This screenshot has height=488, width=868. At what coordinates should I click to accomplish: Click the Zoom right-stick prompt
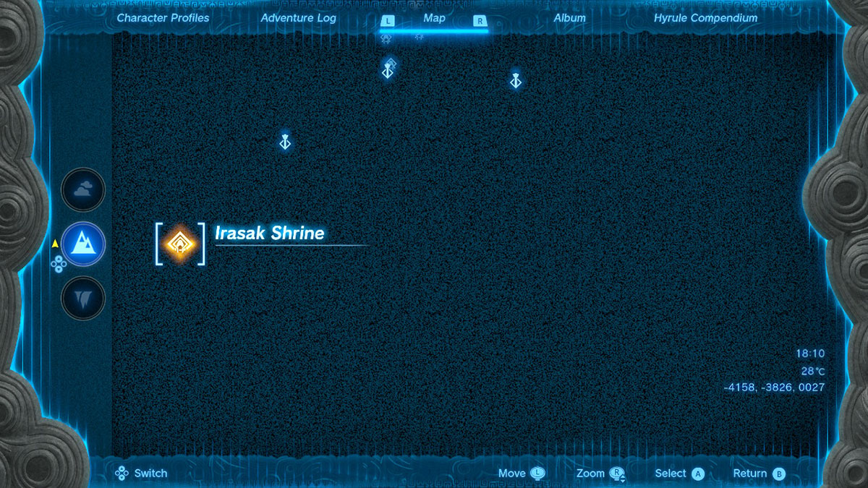617,474
